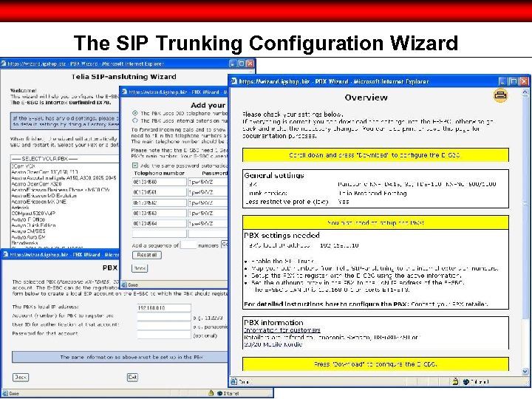This screenshot has width=532, height=399.
Task: Close the Telia SIP-anslutning Wizard window
Action: coord(250,64)
